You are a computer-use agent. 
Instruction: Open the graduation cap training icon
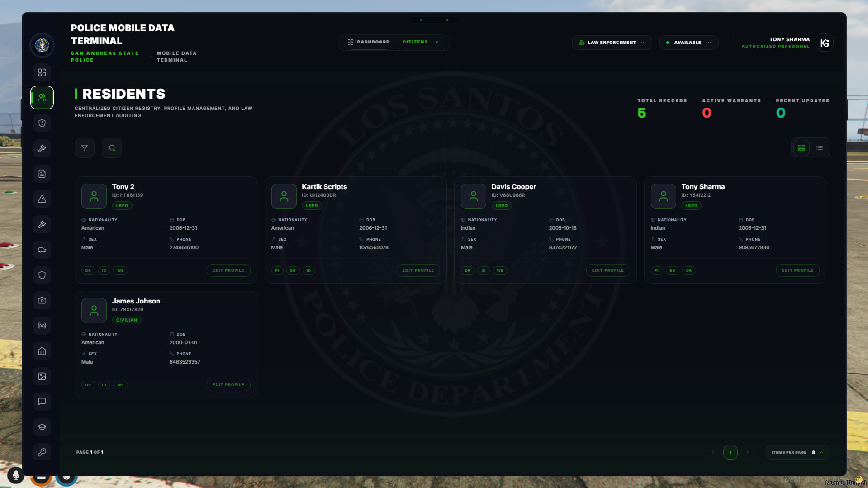pyautogui.click(x=42, y=427)
